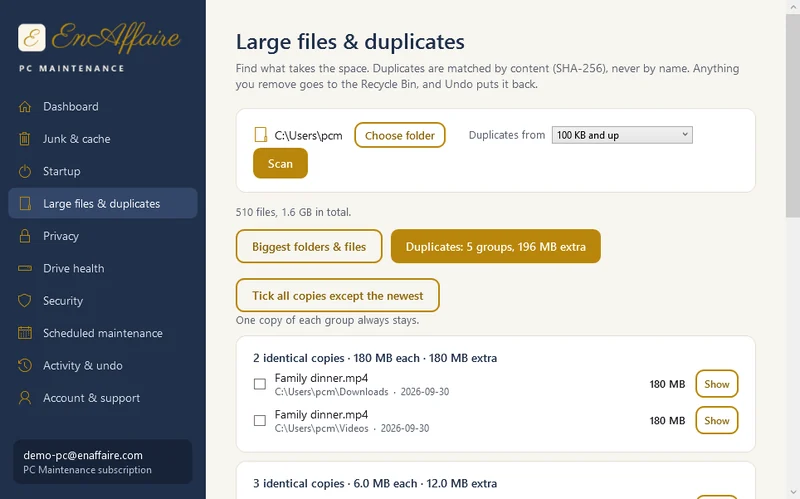Image resolution: width=800 pixels, height=499 pixels.
Task: Click the 'PC MAINTENANCE' subtitle text
Action: (x=72, y=68)
